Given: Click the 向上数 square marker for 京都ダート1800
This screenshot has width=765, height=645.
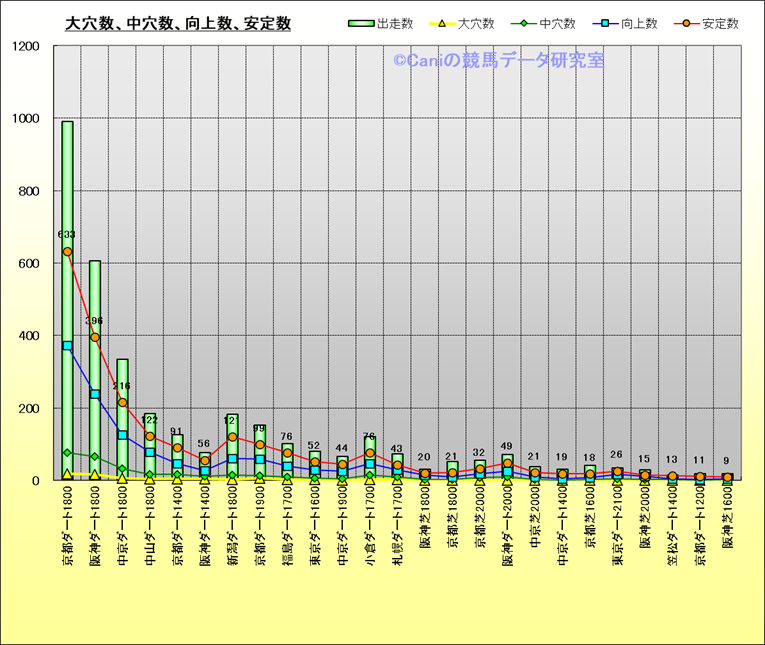Looking at the screenshot, I should pyautogui.click(x=67, y=346).
